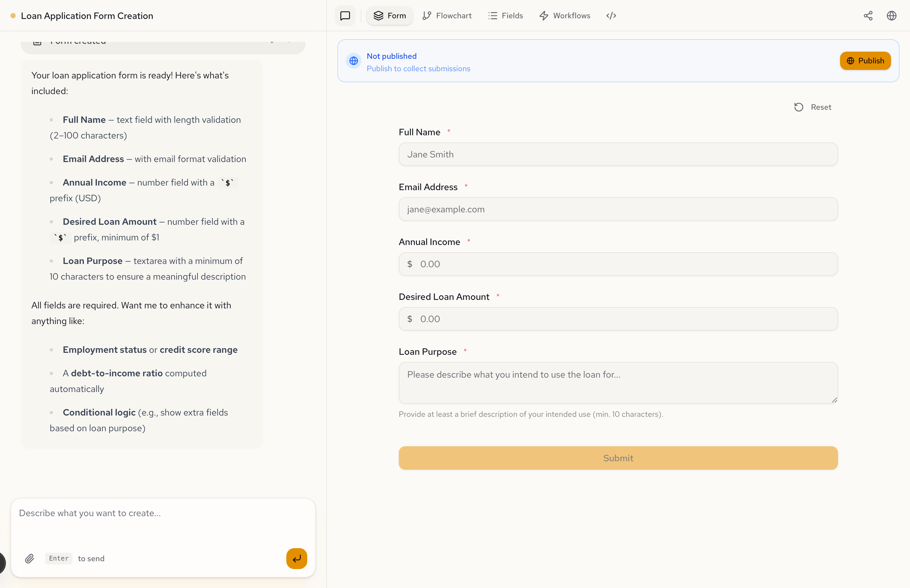Image resolution: width=910 pixels, height=588 pixels.
Task: Open the code view icon
Action: click(x=611, y=16)
